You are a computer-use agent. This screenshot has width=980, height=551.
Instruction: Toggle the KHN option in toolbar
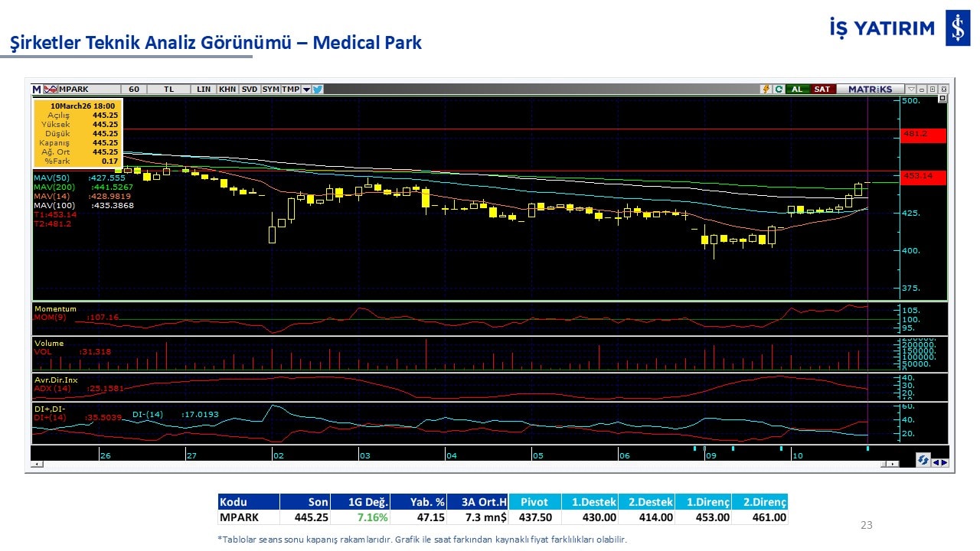point(227,90)
